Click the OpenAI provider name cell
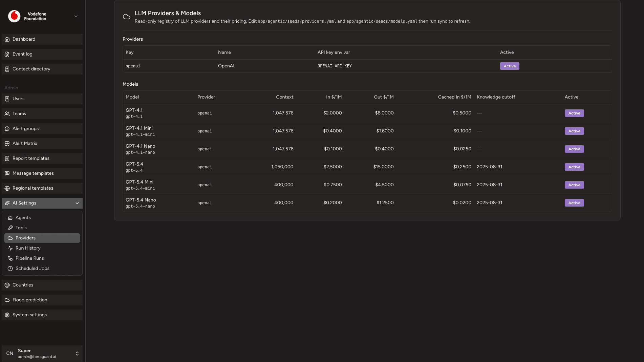The height and width of the screenshot is (362, 644). (x=226, y=66)
